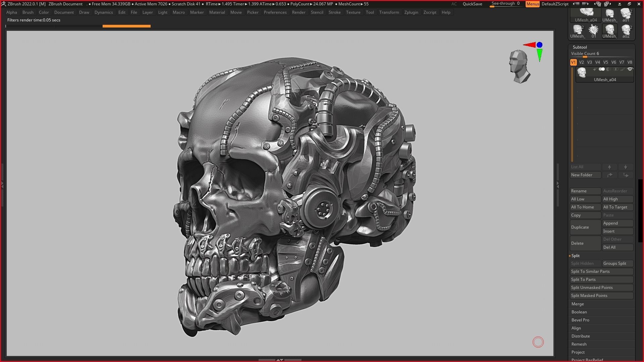Click the bottom shelf divider arrows

tap(280, 360)
